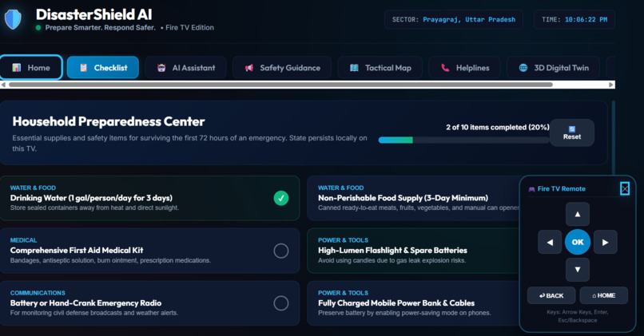This screenshot has width=644, height=336.
Task: Switch to the AI Assistant tab
Action: pos(185,68)
